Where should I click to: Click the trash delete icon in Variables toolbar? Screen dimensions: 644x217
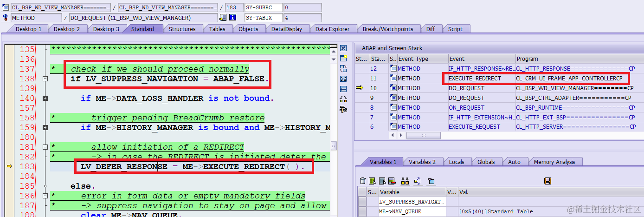point(363,181)
